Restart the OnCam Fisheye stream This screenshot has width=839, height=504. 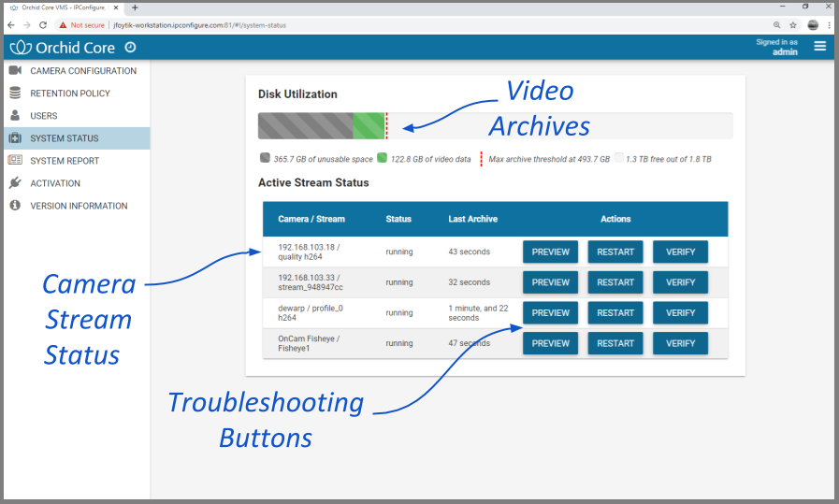(x=615, y=343)
